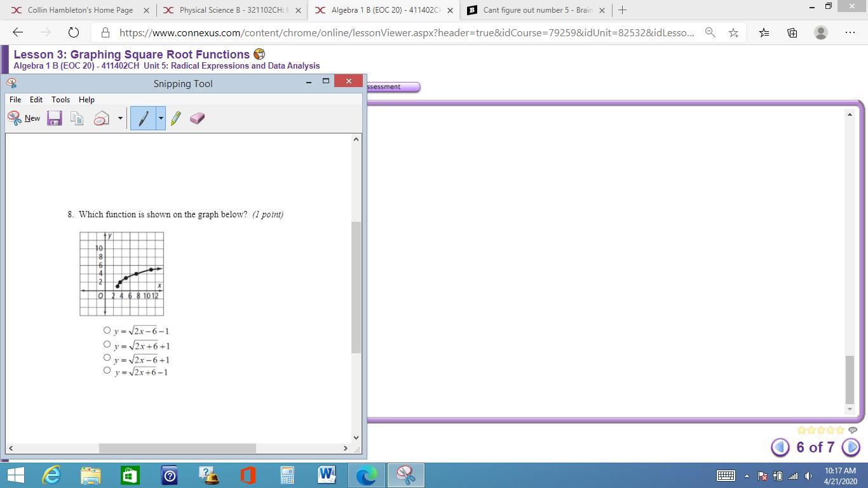Image resolution: width=868 pixels, height=488 pixels.
Task: Go back in the browser
Action: 18,32
